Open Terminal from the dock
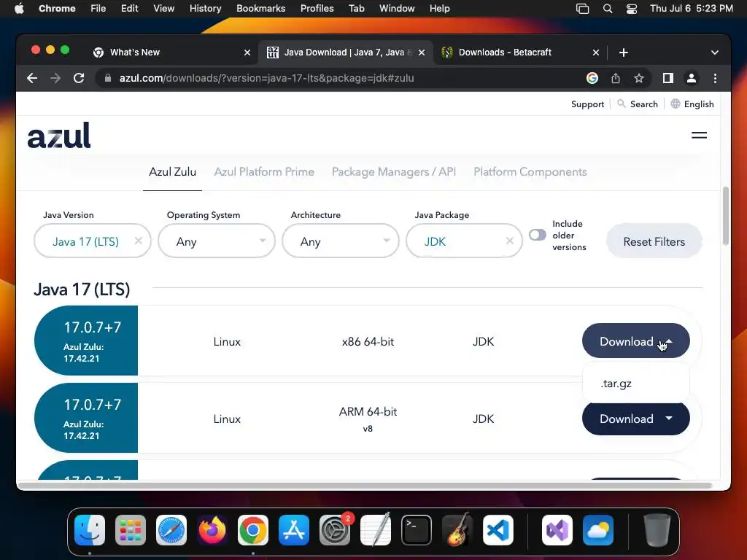This screenshot has height=560, width=747. [x=417, y=530]
